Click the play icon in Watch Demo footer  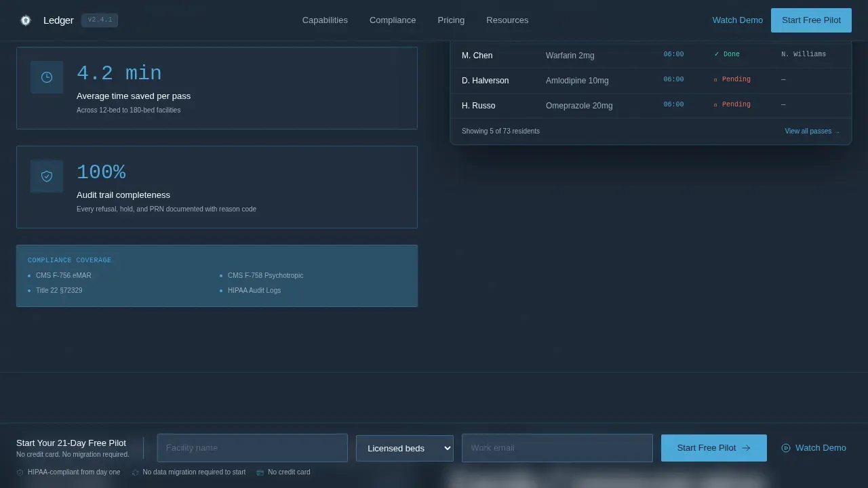coord(786,448)
